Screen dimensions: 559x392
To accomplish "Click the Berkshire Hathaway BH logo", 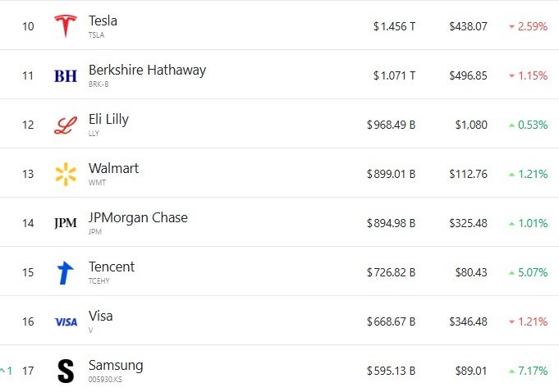I will [65, 75].
